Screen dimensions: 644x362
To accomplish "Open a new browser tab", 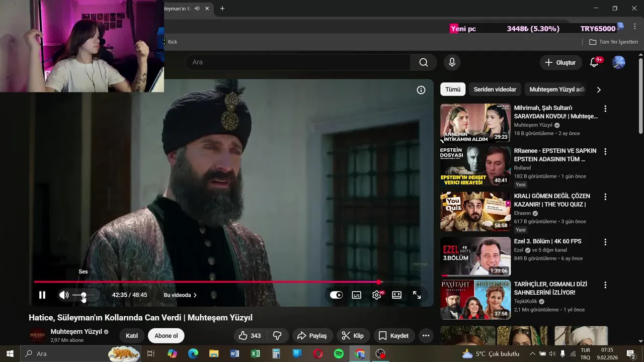I will coord(222,9).
